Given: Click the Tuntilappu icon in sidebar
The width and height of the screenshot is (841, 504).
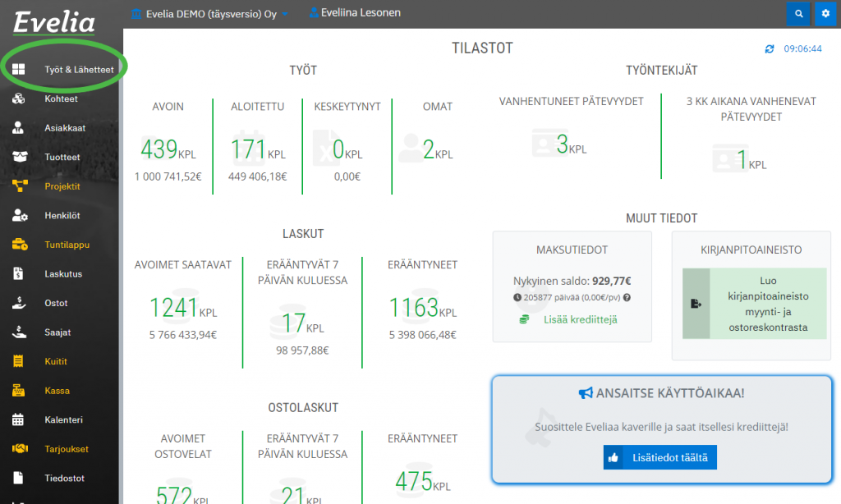Looking at the screenshot, I should click(20, 245).
